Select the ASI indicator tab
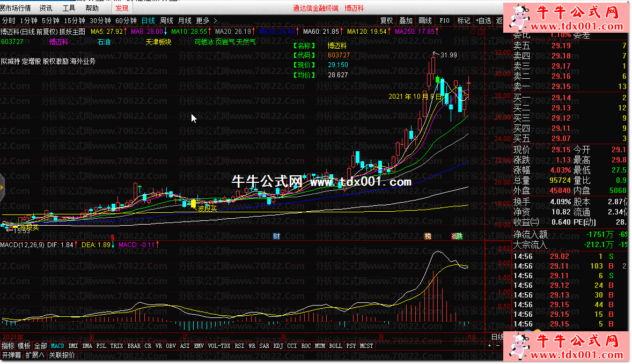The image size is (632, 364). [185, 346]
